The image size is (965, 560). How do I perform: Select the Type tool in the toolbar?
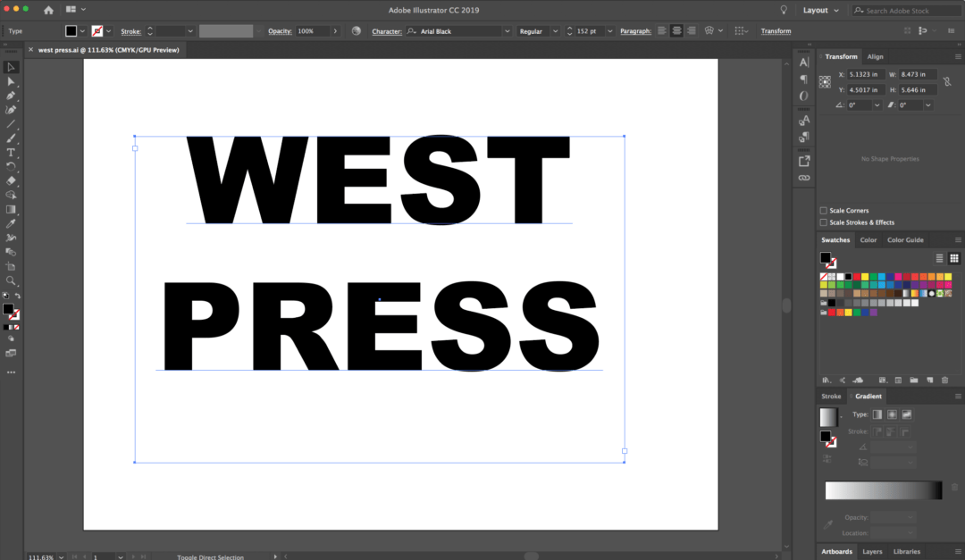(x=11, y=153)
